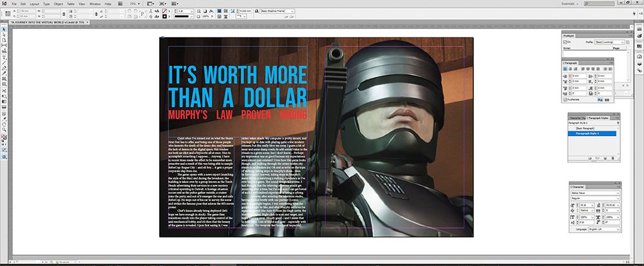The height and width of the screenshot is (266, 644).
Task: Open the Essentials workspace dropdown
Action: coord(570,4)
